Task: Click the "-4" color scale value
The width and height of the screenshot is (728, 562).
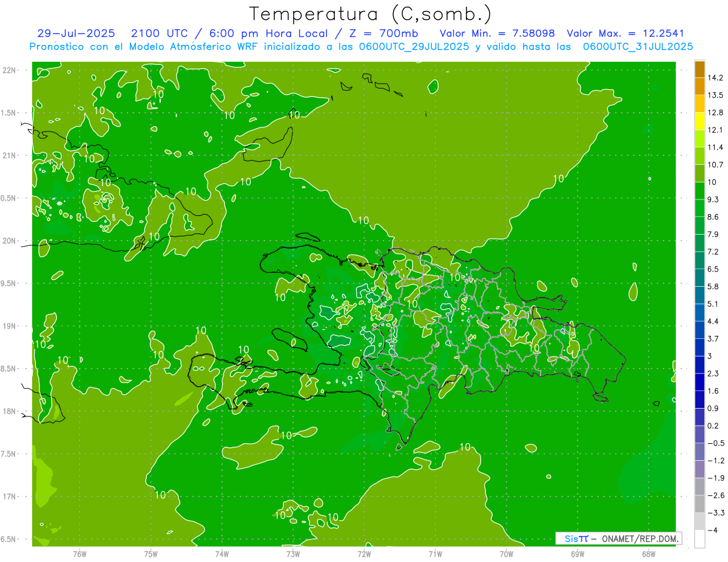Action: (712, 530)
